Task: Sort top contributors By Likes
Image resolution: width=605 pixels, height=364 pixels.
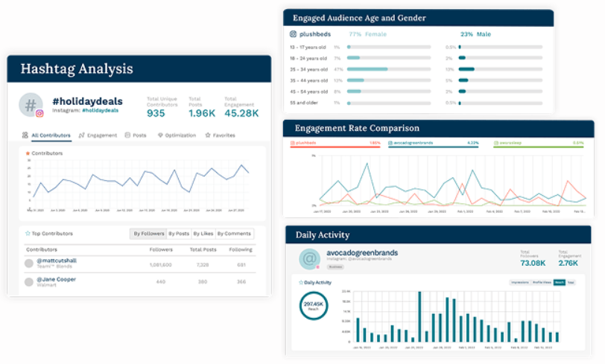Action: coord(203,234)
